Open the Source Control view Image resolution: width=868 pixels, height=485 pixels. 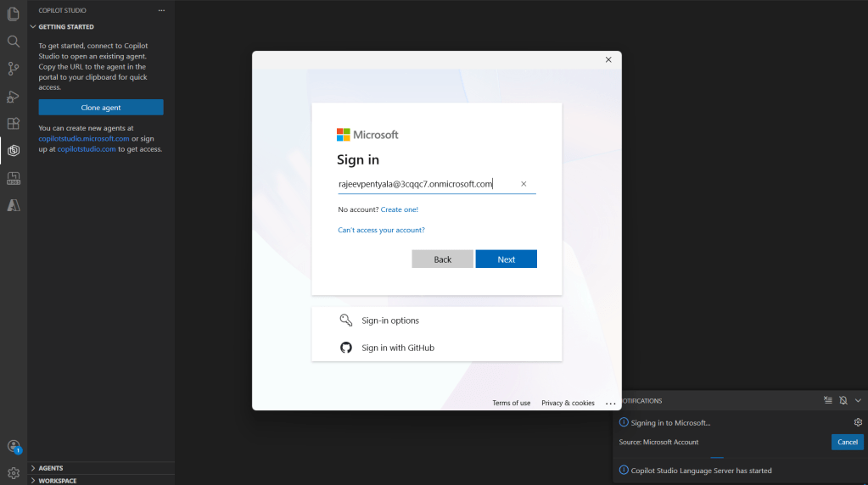tap(14, 69)
